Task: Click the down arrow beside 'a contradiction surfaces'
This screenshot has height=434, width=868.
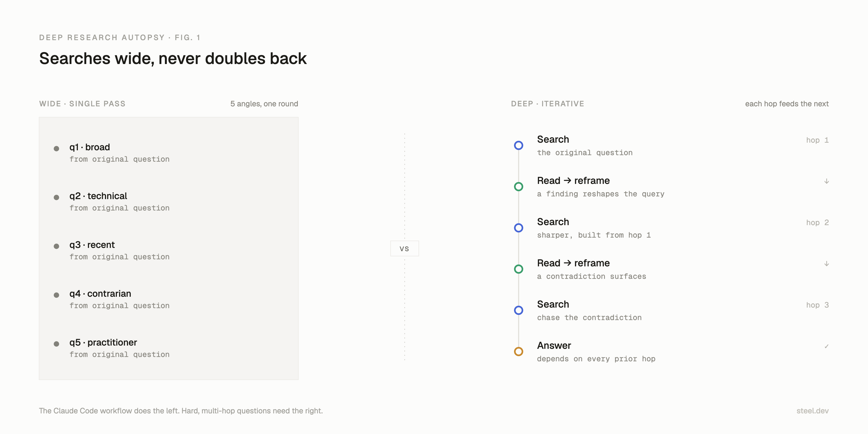Action: pyautogui.click(x=826, y=263)
